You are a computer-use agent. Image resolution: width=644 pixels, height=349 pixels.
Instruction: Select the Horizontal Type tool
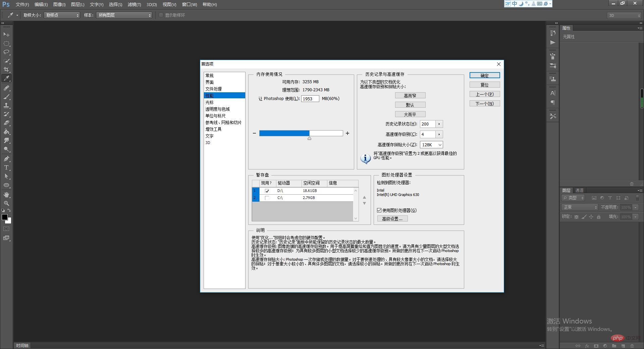pyautogui.click(x=6, y=167)
